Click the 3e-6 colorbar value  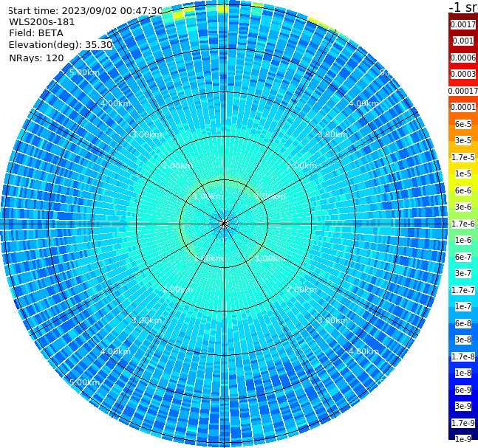[x=463, y=207]
